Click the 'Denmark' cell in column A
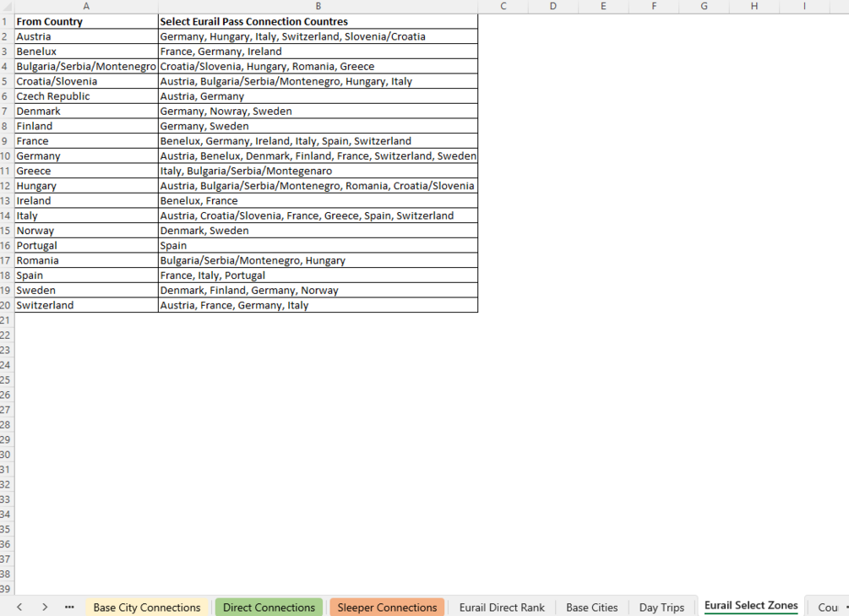 [x=86, y=111]
